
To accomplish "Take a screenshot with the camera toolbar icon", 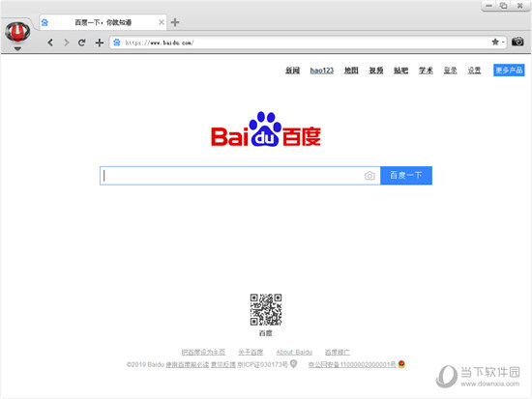I will click(517, 42).
